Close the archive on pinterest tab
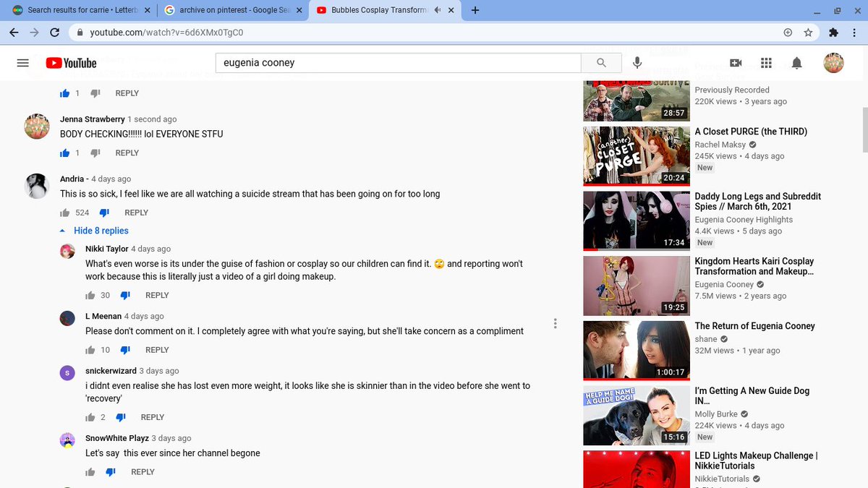 tap(299, 10)
